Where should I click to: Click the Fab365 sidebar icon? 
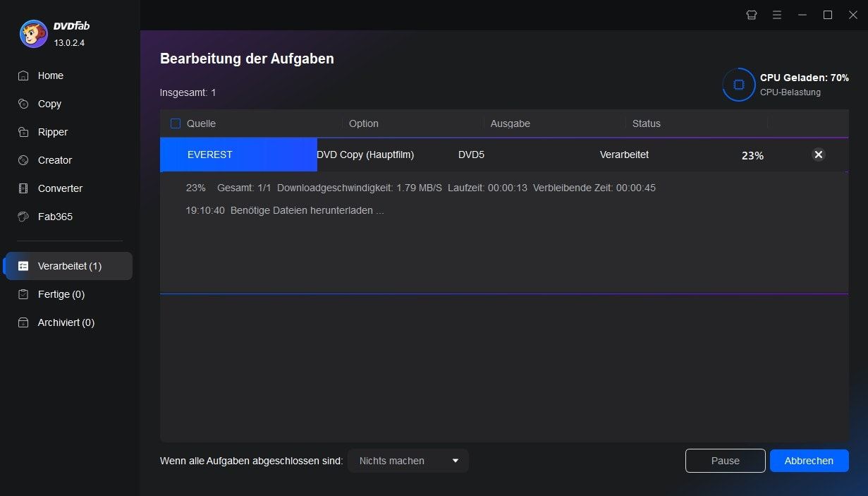(24, 217)
